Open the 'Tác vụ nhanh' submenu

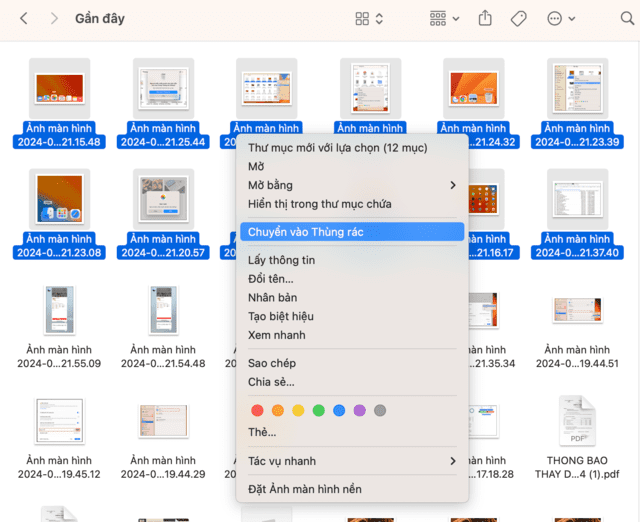352,461
